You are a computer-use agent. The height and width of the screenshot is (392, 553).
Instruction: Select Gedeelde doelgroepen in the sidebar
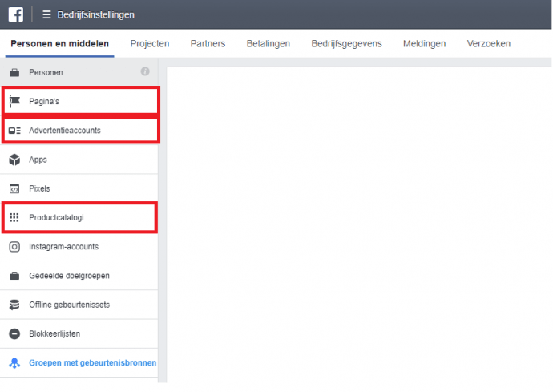(x=79, y=276)
